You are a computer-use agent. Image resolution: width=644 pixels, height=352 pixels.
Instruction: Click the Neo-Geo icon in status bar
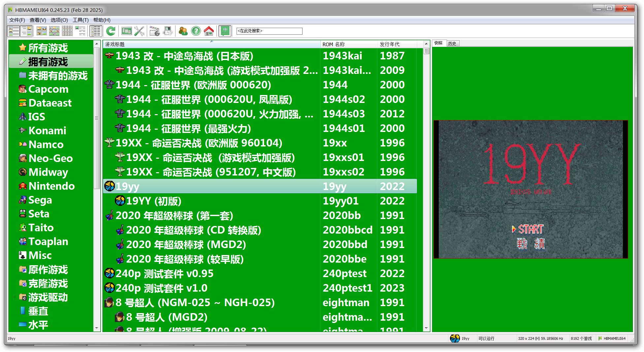pos(455,338)
